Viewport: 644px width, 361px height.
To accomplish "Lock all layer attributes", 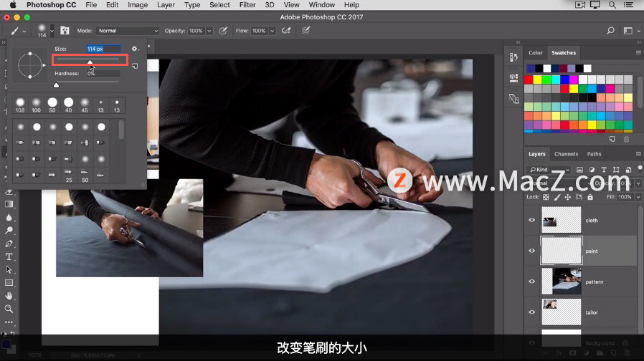I will (590, 197).
